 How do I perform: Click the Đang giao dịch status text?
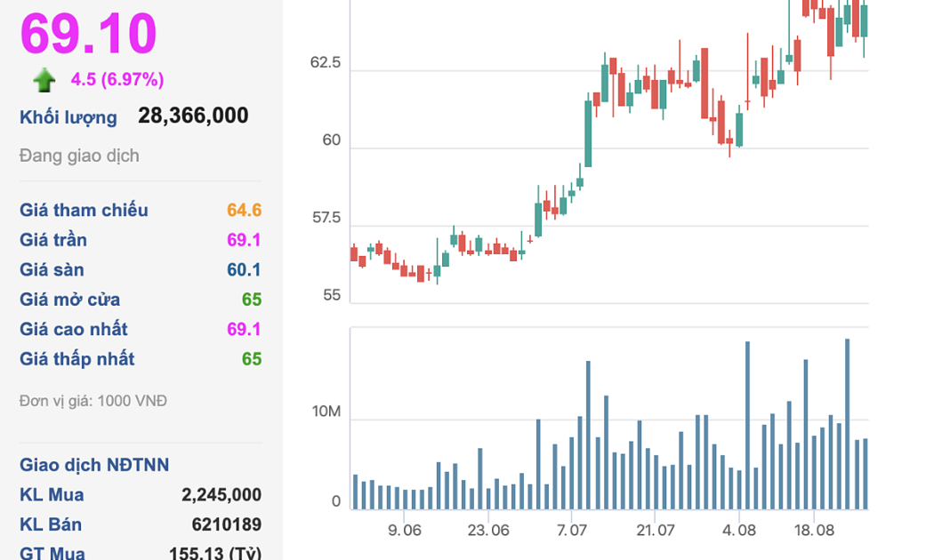[79, 156]
